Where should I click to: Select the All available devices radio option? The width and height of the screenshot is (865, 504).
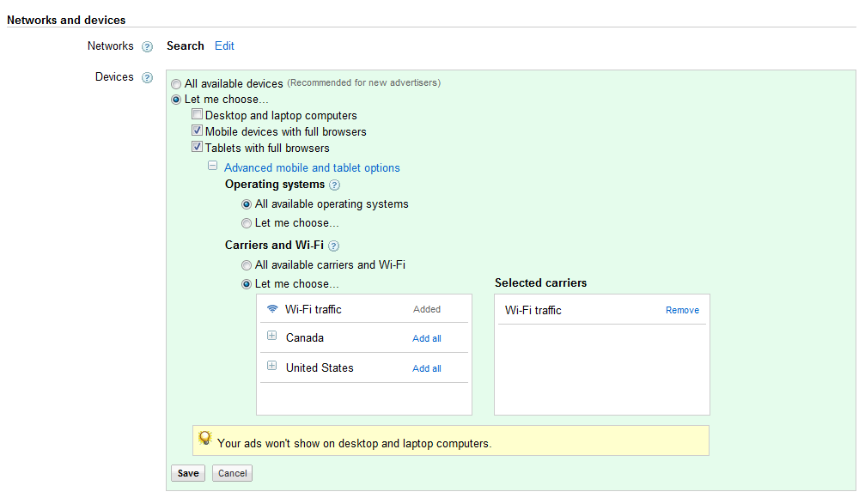coord(177,84)
